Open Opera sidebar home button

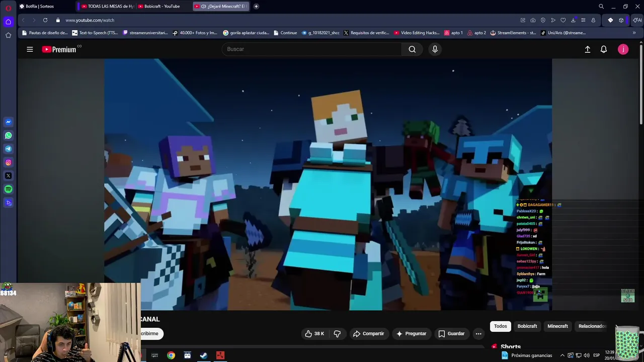point(8,22)
